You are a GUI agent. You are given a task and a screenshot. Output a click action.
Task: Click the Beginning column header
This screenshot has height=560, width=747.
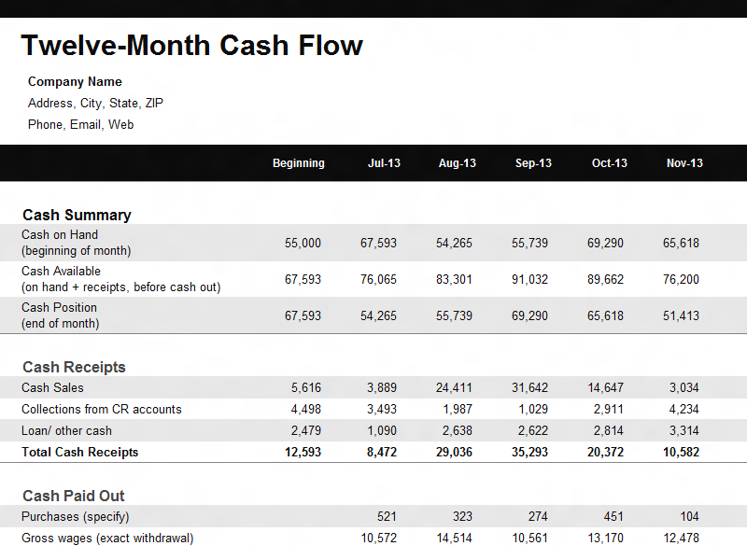point(298,163)
